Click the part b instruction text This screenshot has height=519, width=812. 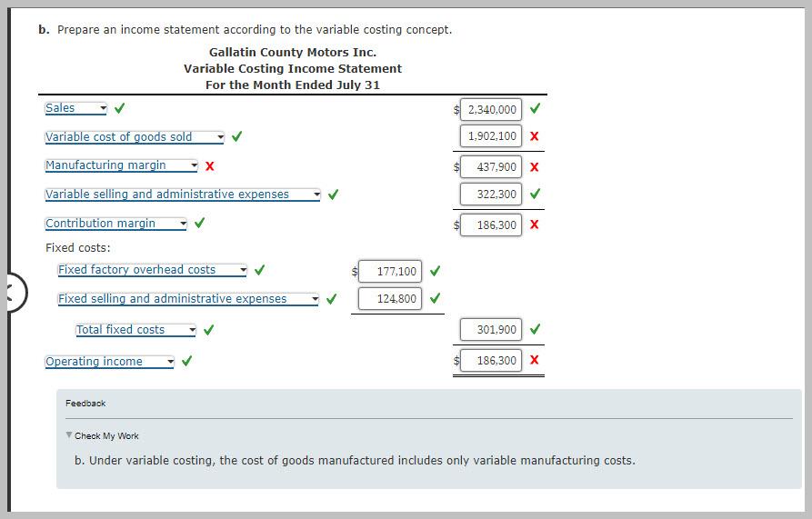point(255,30)
